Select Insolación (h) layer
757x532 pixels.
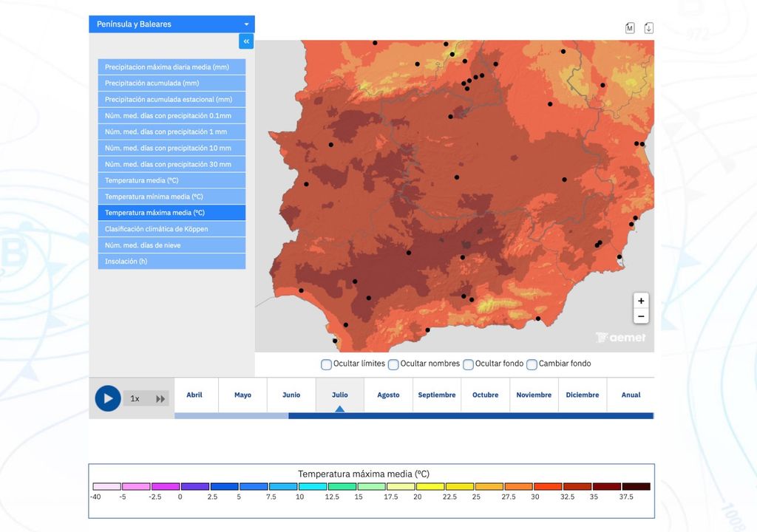[172, 261]
